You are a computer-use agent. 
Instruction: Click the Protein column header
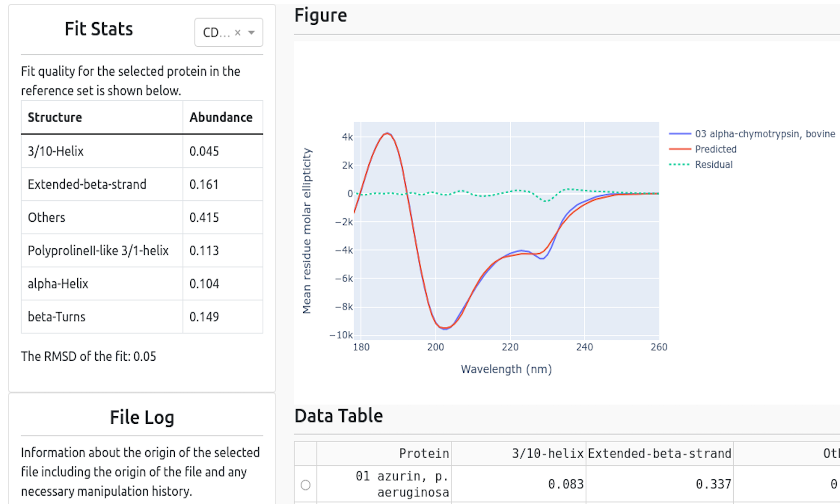click(x=424, y=454)
